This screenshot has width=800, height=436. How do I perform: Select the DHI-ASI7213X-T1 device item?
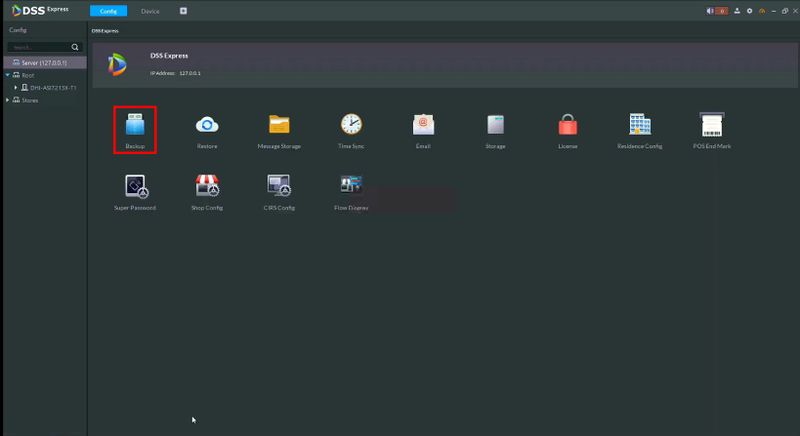pos(49,88)
